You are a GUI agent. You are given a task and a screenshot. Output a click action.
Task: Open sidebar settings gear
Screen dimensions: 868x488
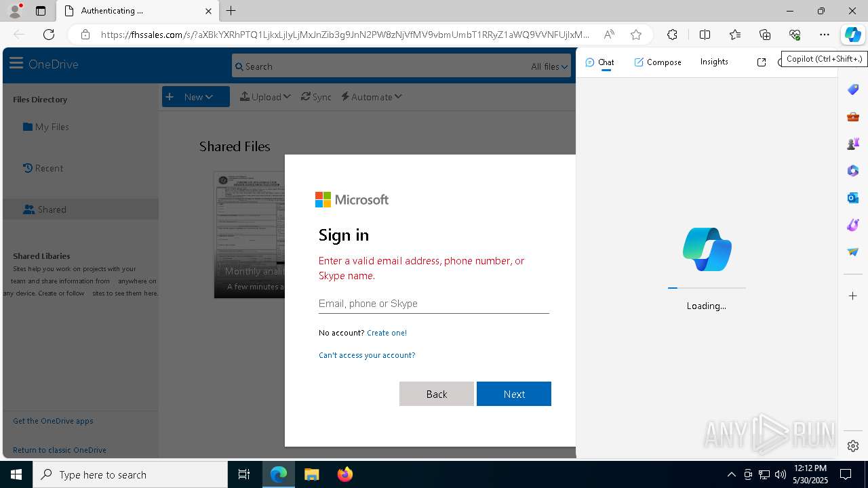853,446
